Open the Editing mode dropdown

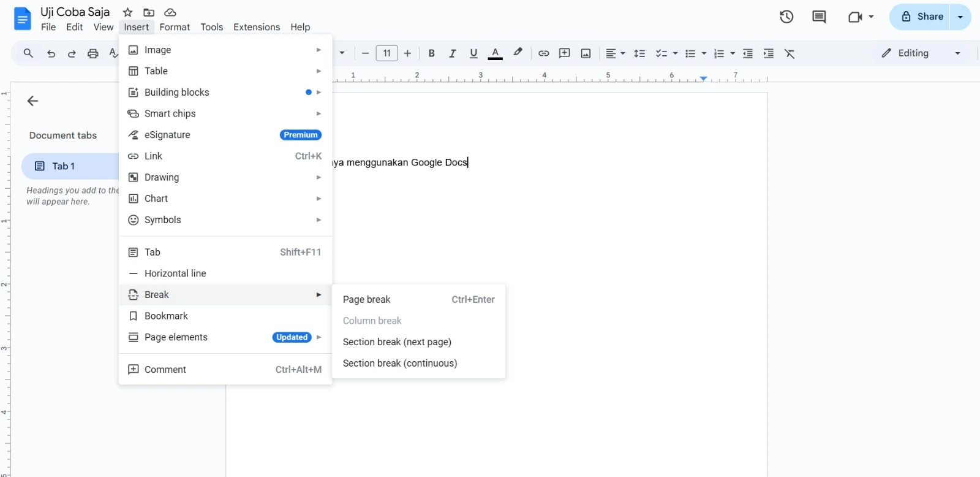(x=921, y=53)
